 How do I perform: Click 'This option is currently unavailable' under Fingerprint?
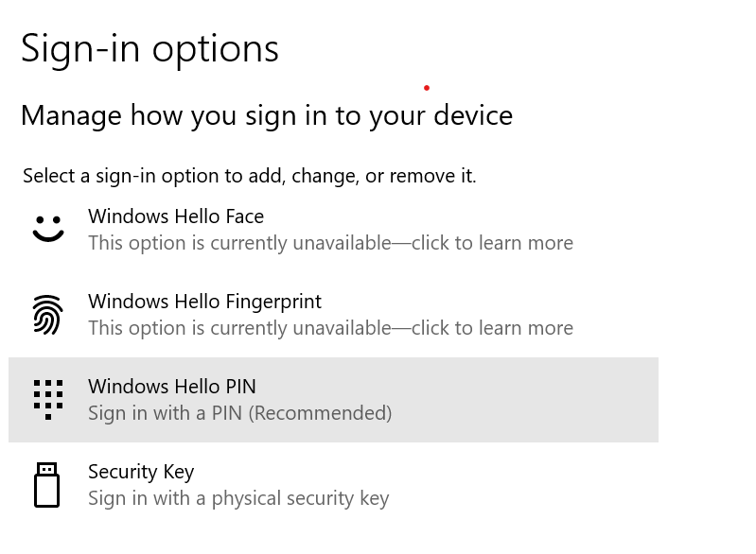tap(238, 328)
